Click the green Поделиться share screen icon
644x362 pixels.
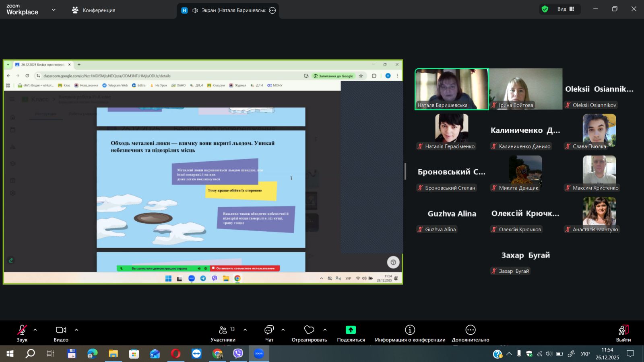click(x=351, y=330)
